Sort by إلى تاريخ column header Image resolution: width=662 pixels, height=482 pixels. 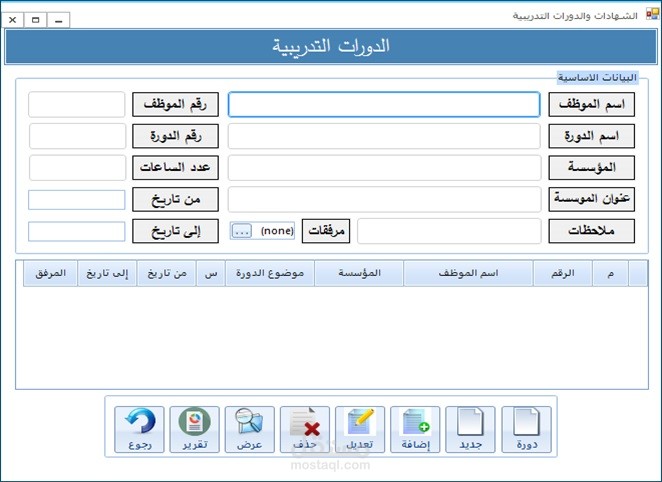point(107,273)
